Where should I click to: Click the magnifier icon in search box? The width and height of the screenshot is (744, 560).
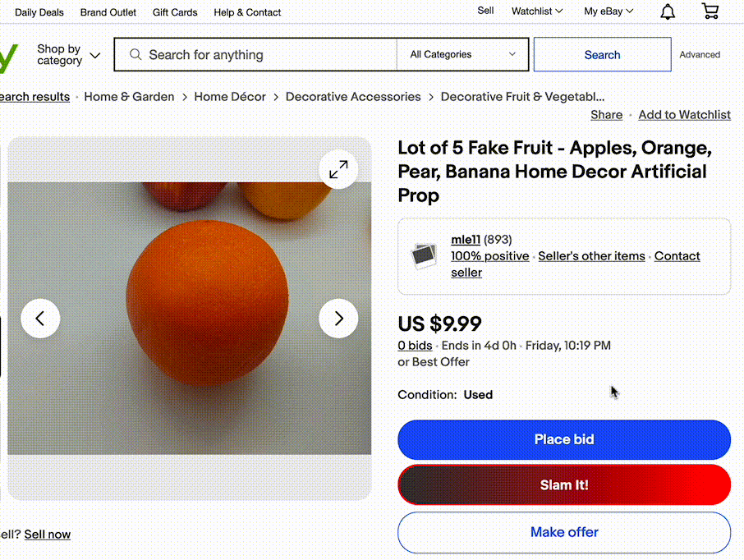135,55
